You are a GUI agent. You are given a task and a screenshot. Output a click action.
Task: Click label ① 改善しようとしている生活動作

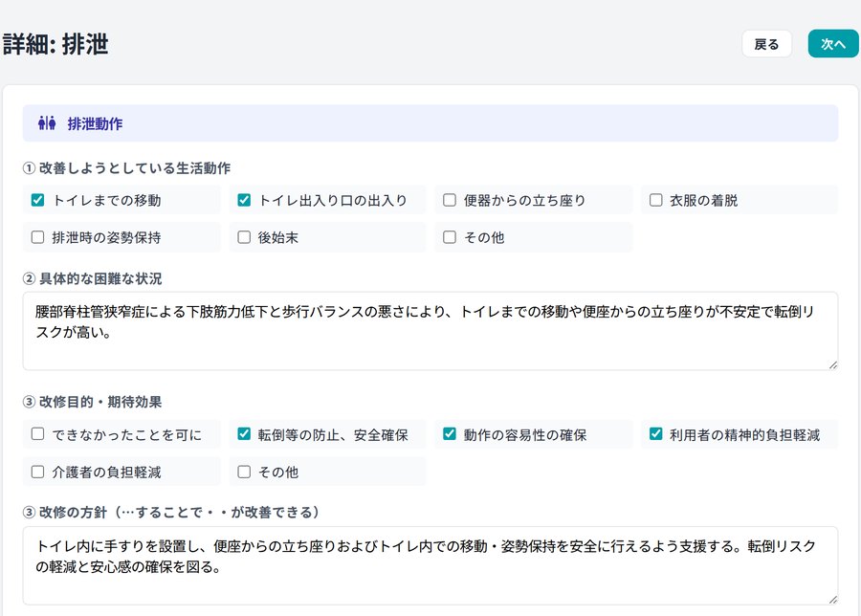click(126, 168)
